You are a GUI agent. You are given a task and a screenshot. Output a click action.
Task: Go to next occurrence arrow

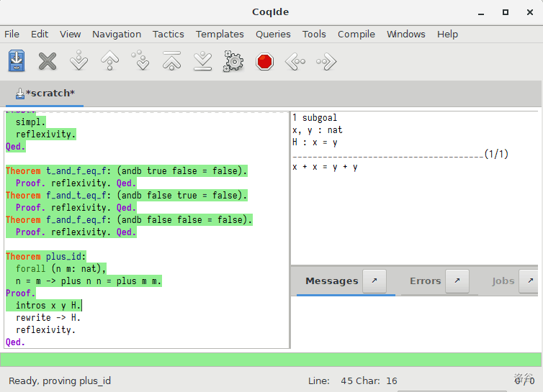coord(326,61)
